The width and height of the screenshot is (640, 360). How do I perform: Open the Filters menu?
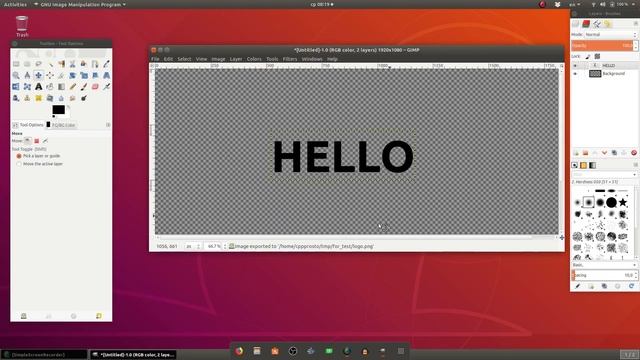coord(290,59)
